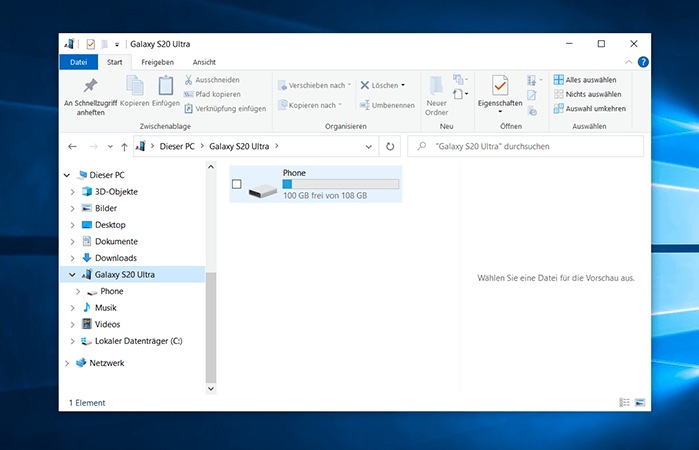Expand the Phone tree node
The width and height of the screenshot is (699, 450).
78,291
